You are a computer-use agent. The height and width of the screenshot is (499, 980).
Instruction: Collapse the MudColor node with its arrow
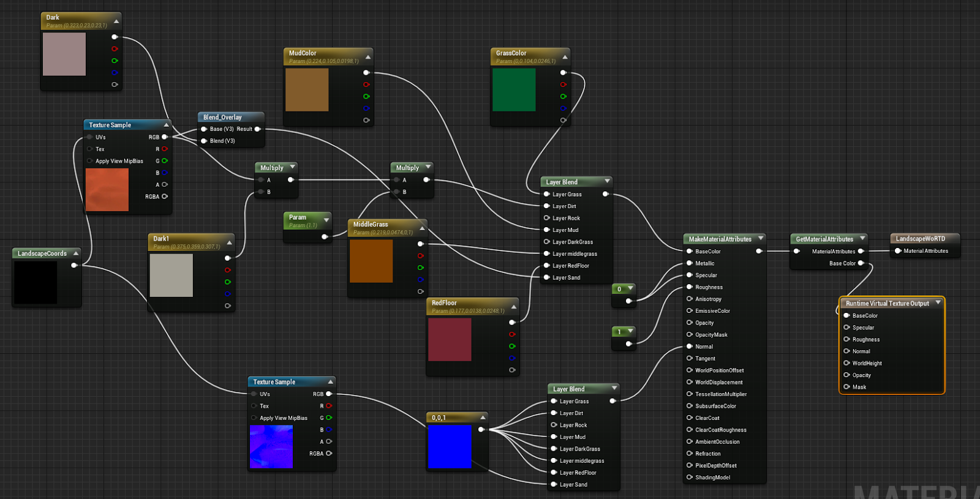click(x=367, y=57)
